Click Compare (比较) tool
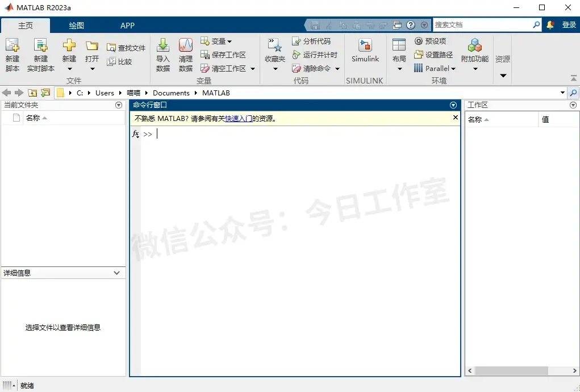 (x=119, y=61)
